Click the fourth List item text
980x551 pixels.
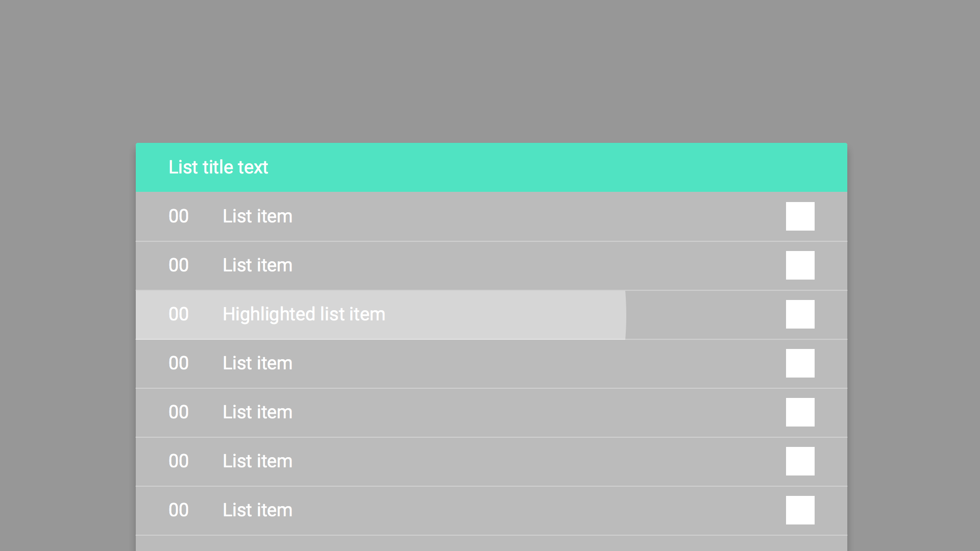point(257,363)
